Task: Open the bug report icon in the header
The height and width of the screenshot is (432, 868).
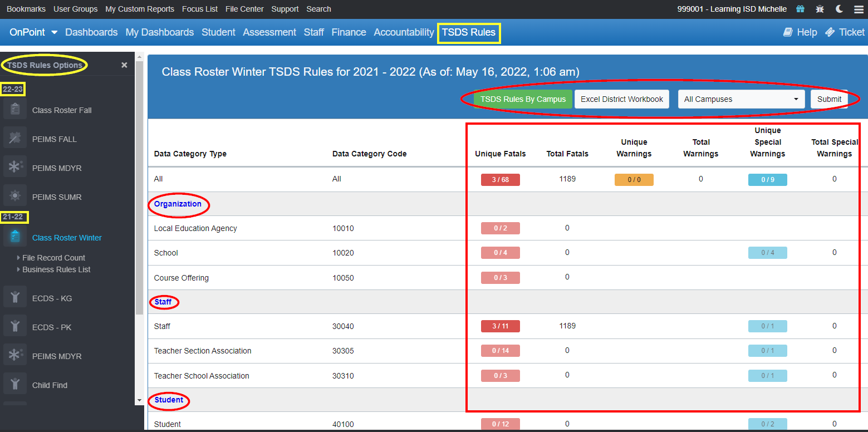Action: (820, 9)
